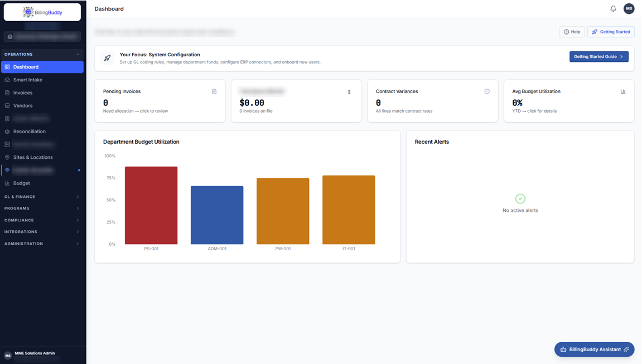Click the orange PW-001 bar
642x364 pixels.
pos(283,211)
